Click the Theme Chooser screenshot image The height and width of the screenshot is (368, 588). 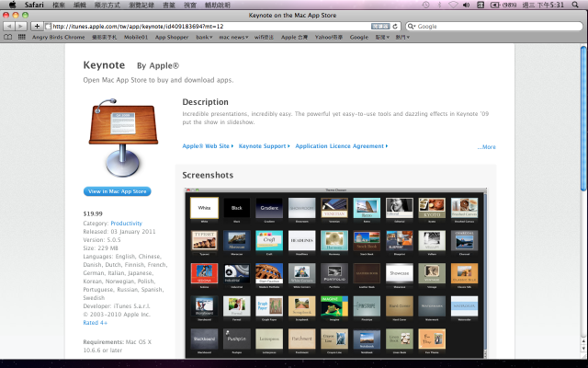(335, 273)
